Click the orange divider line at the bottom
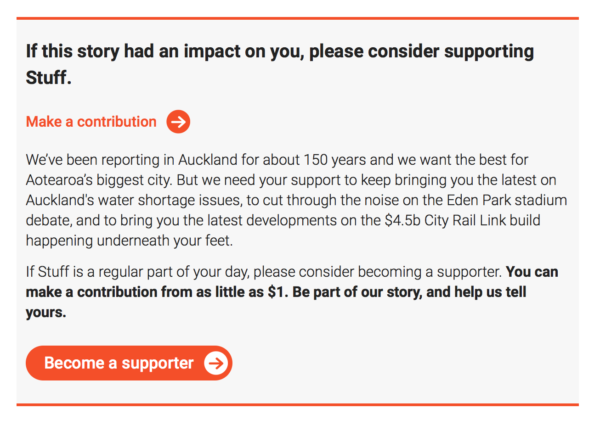This screenshot has width=600, height=425. [x=297, y=404]
